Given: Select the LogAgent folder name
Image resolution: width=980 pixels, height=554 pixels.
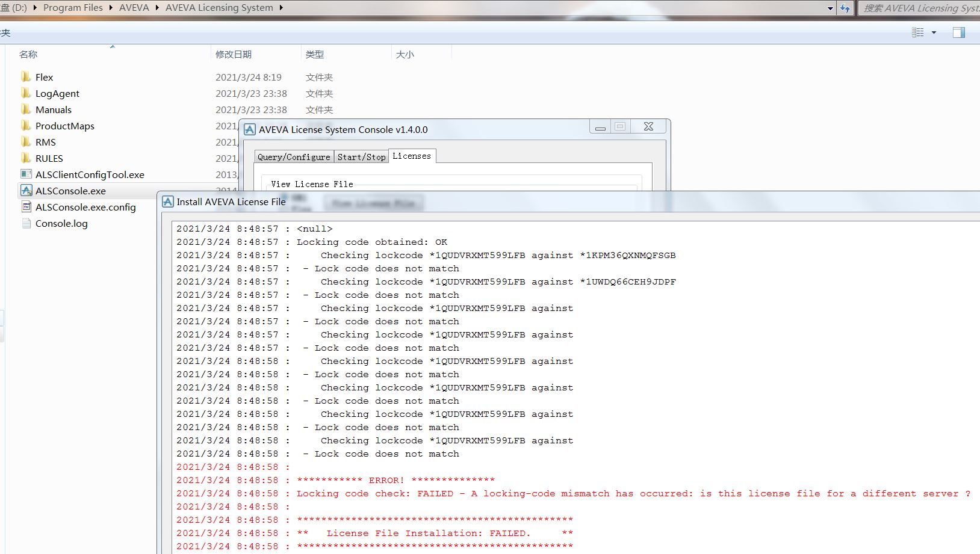Looking at the screenshot, I should 57,93.
